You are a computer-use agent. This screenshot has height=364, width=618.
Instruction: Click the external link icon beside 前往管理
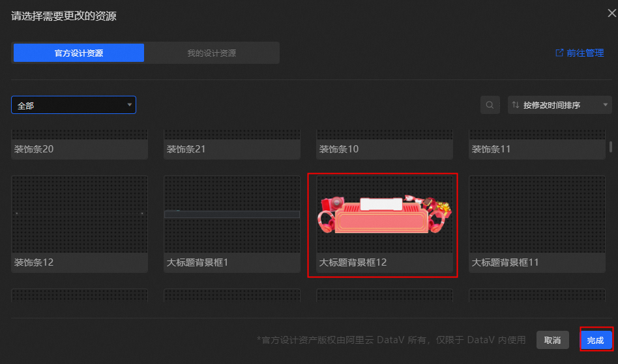[x=559, y=53]
